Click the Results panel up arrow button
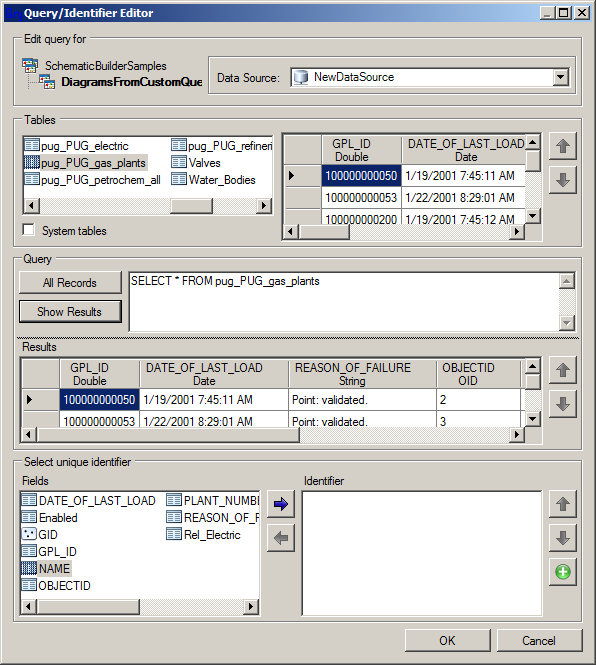 562,370
